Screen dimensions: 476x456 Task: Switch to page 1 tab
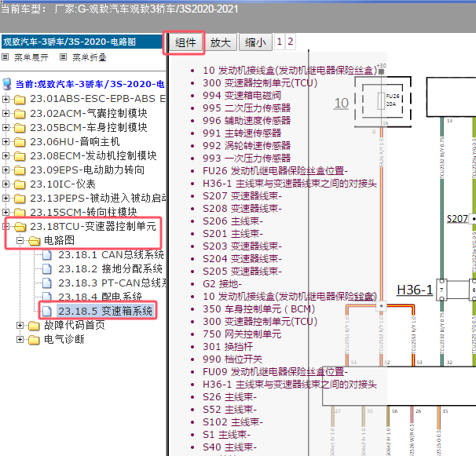click(280, 42)
